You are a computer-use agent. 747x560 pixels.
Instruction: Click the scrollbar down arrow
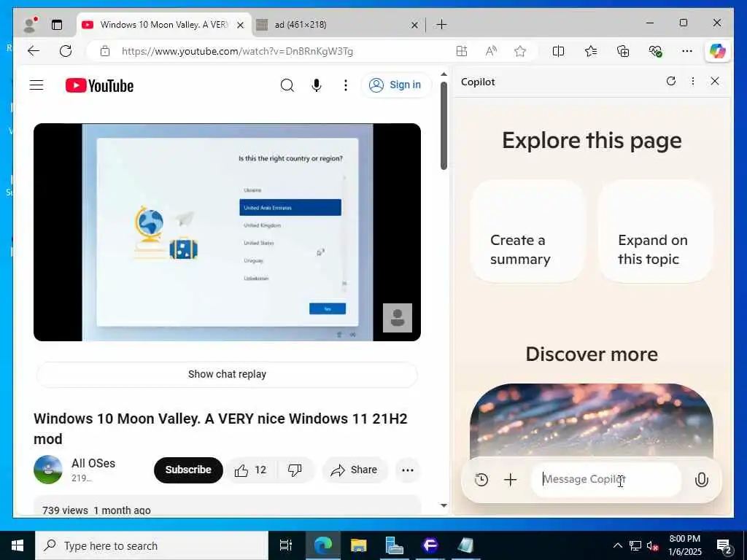444,505
